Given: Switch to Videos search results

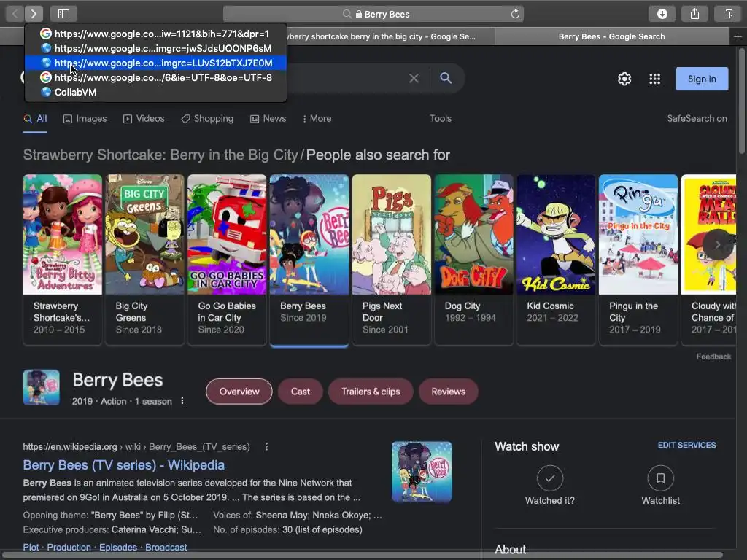Looking at the screenshot, I should tap(144, 119).
